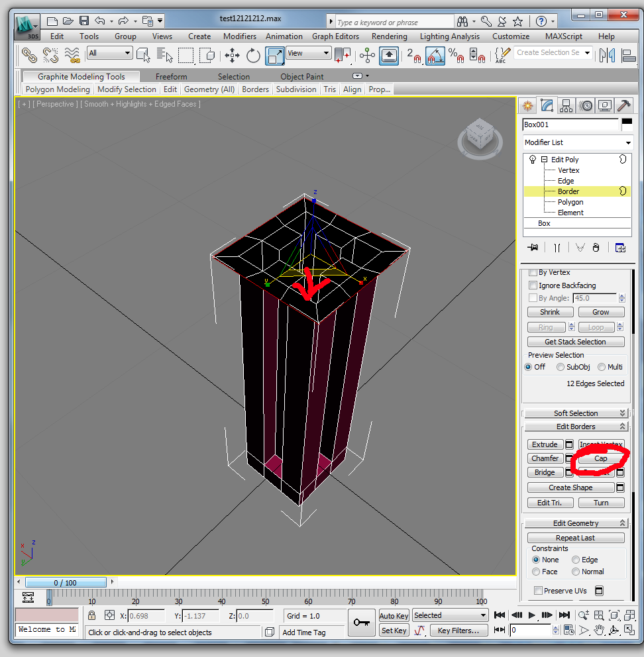Click the Set Keys large key button
644x657 pixels.
pos(362,623)
